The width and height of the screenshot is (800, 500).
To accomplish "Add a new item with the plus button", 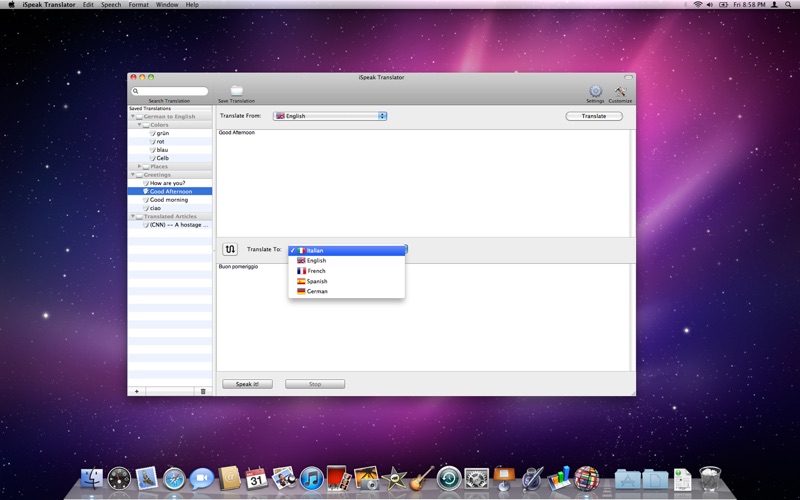I will [137, 391].
